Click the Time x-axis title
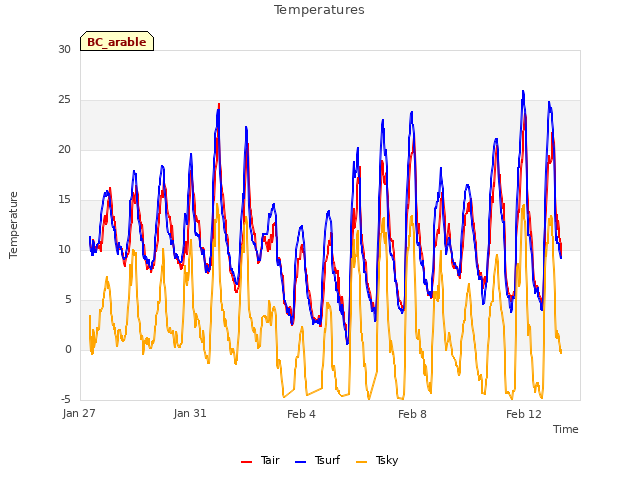 coord(566,429)
